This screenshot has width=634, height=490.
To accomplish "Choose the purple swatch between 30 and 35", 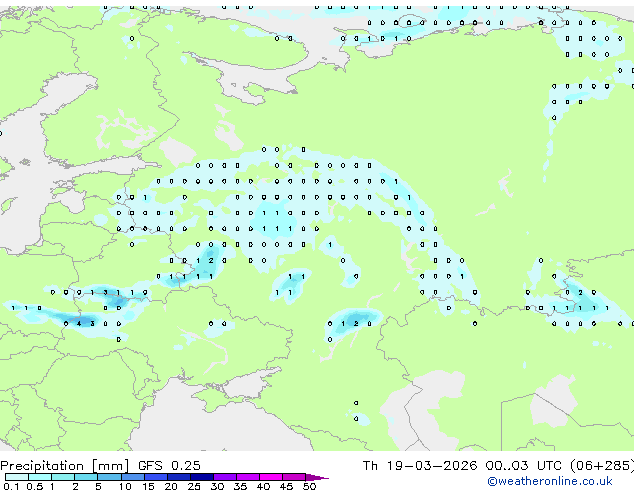I will 225,477.
